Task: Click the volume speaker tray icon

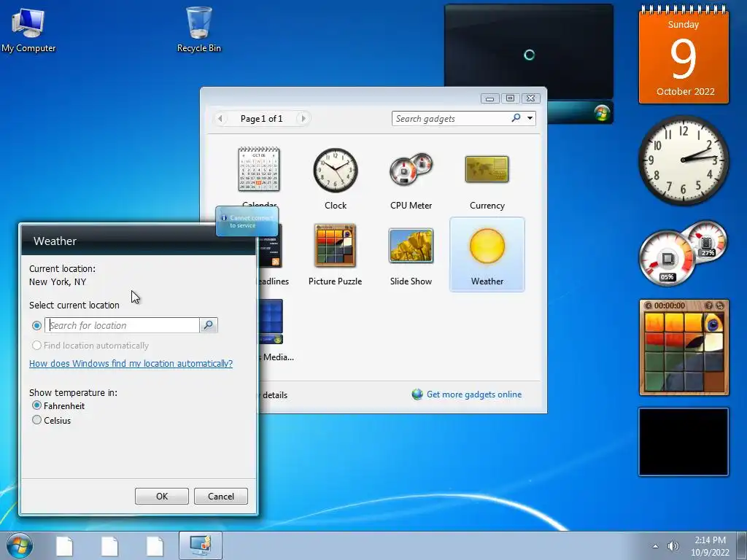Action: click(x=673, y=546)
